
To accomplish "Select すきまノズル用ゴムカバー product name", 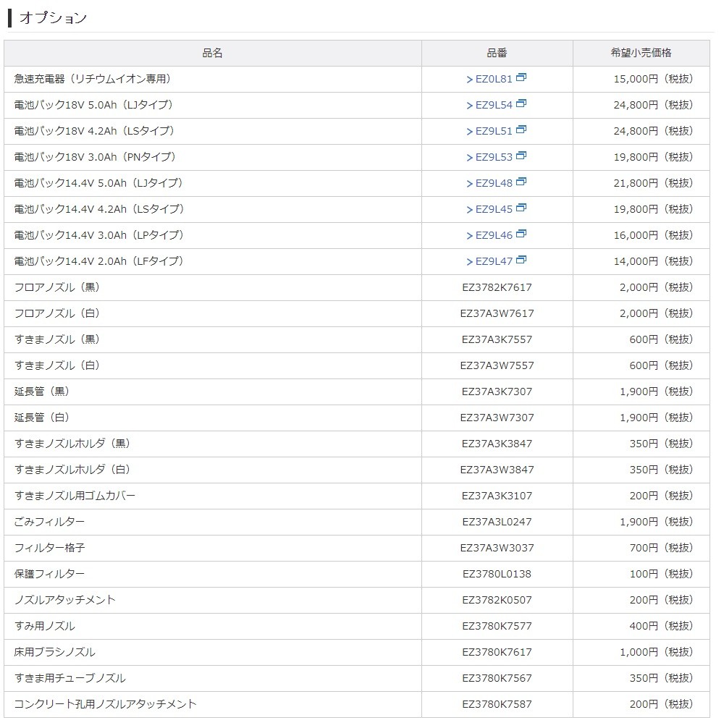I will [75, 496].
